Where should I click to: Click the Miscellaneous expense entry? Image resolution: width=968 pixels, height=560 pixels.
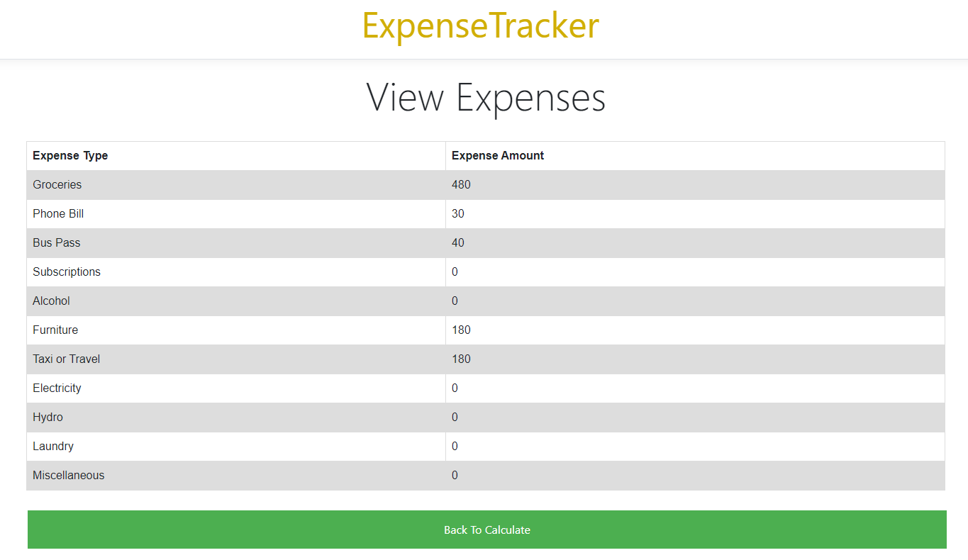pyautogui.click(x=68, y=475)
